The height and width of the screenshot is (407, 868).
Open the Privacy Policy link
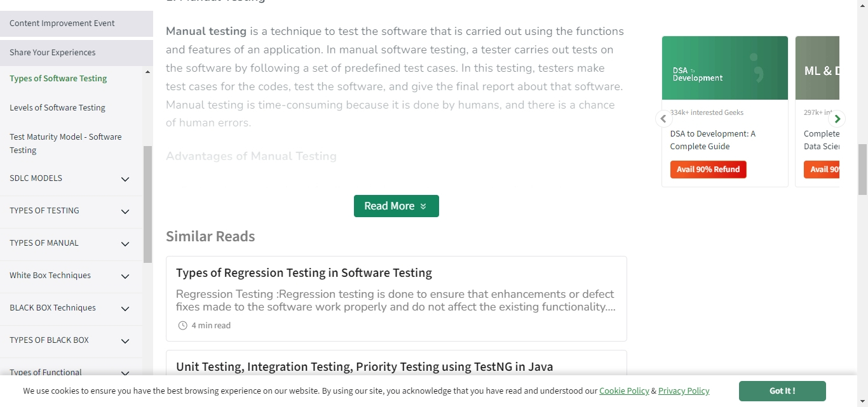tap(684, 391)
